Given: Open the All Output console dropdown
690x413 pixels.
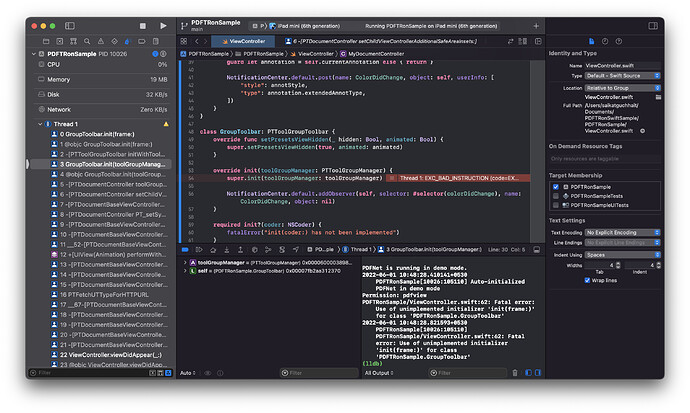Looking at the screenshot, I should click(x=378, y=373).
